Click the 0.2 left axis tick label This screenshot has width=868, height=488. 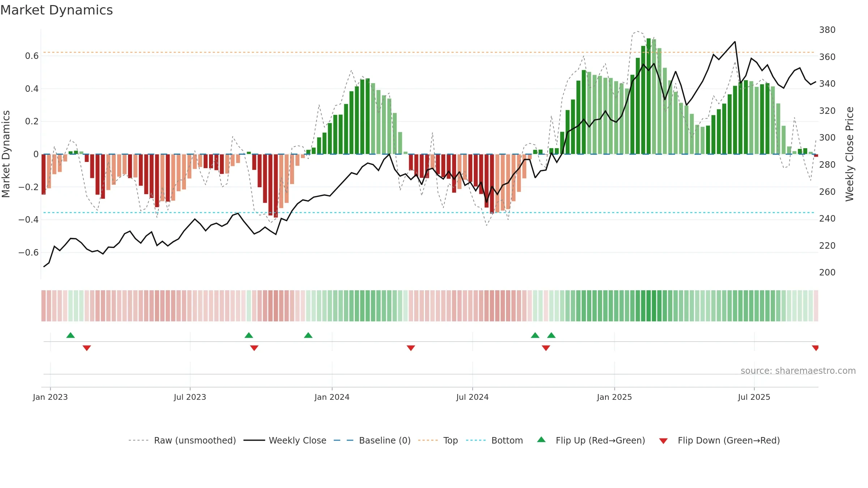(32, 121)
